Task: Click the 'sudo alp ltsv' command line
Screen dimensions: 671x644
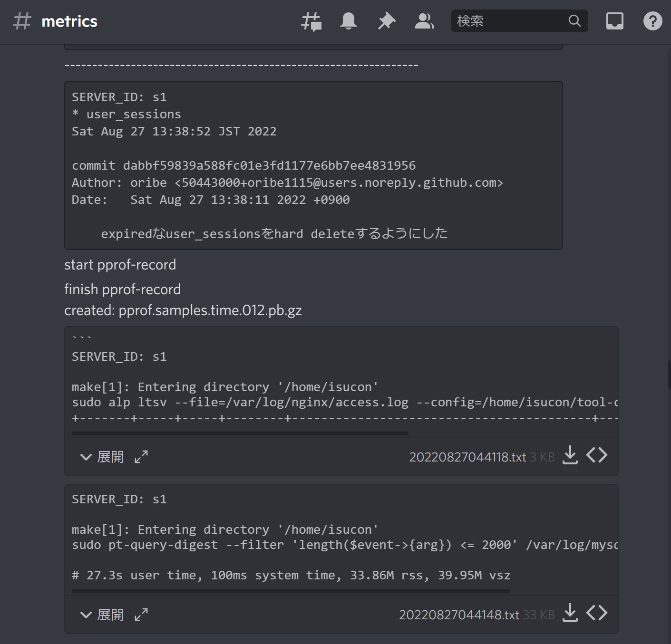Action: 345,402
